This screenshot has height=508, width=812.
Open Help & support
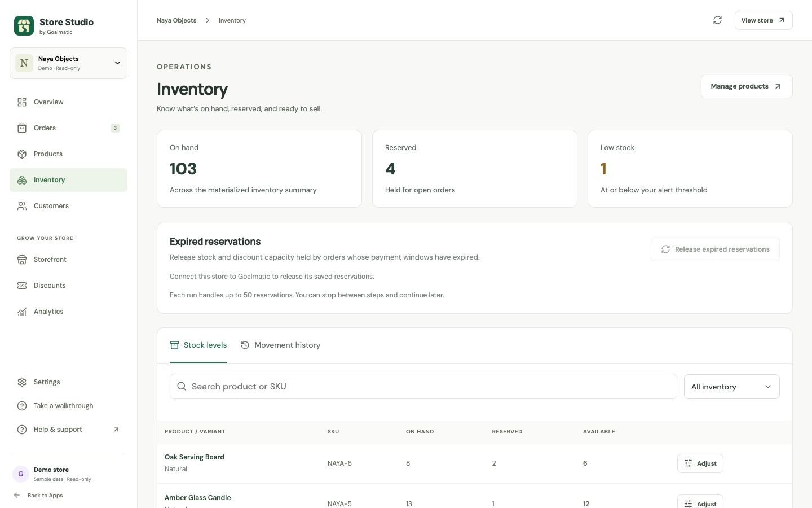68,430
